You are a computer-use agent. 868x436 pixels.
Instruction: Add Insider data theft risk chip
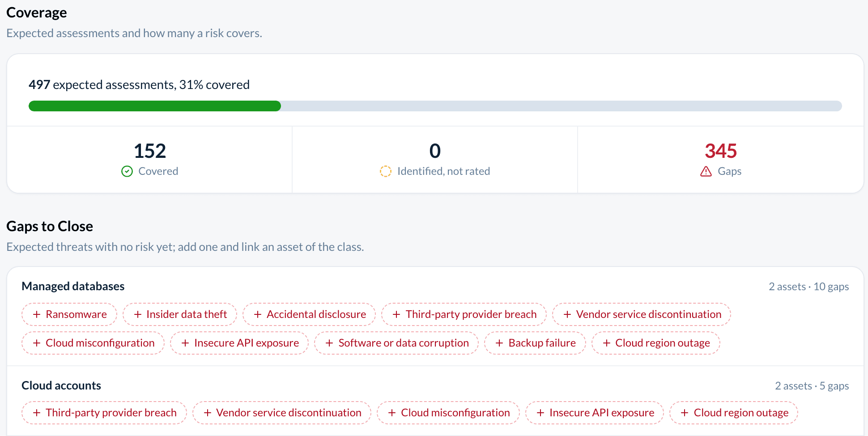coord(180,314)
